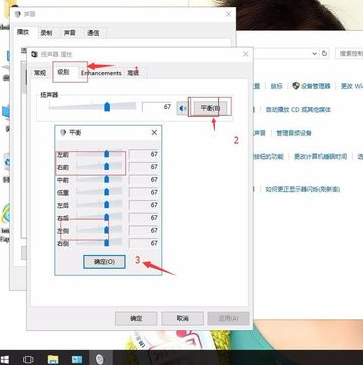Refresh the Control Panel address bar
Screen dimensions: 363x367
[x=324, y=53]
